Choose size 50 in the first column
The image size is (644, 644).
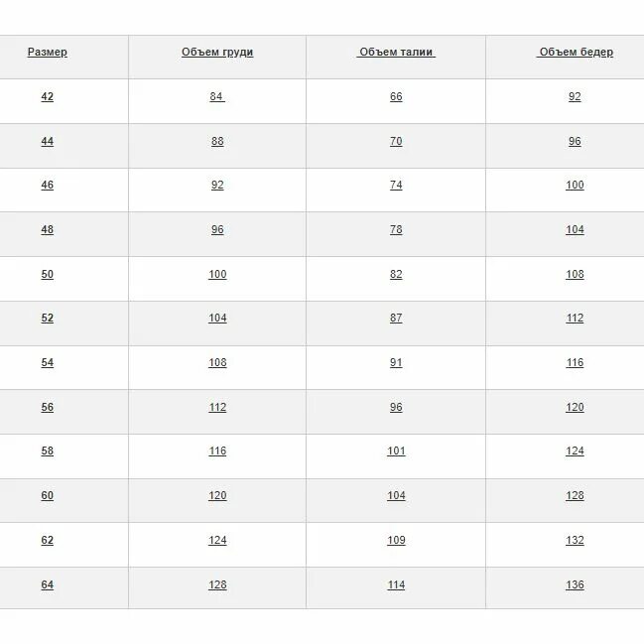pyautogui.click(x=48, y=274)
